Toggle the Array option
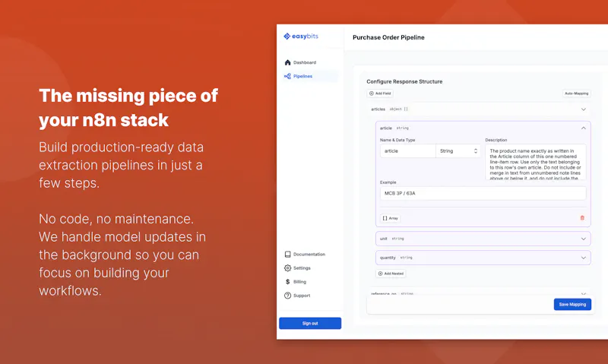608x364 pixels. [x=390, y=218]
